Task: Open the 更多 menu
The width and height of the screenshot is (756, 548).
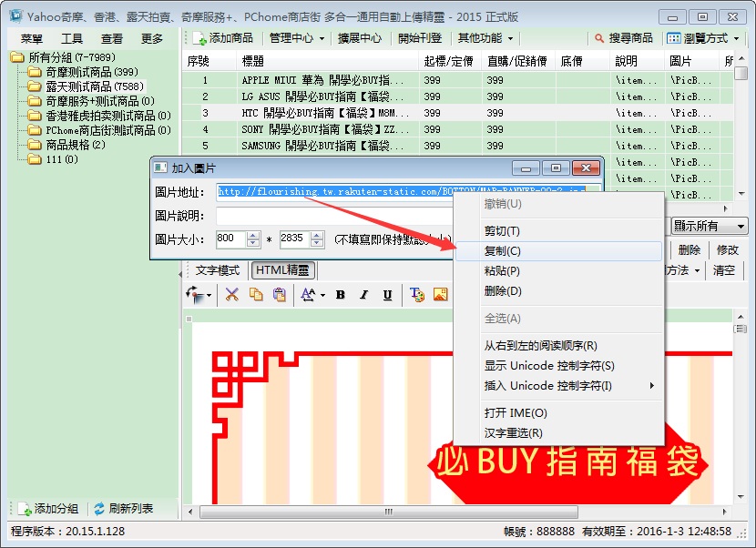Action: 152,38
